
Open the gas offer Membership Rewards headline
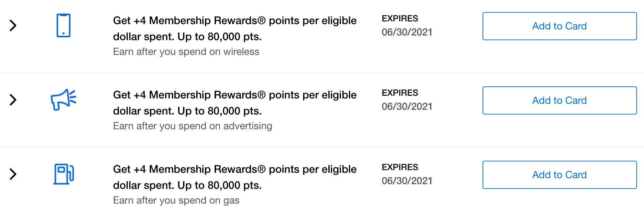coord(235,177)
